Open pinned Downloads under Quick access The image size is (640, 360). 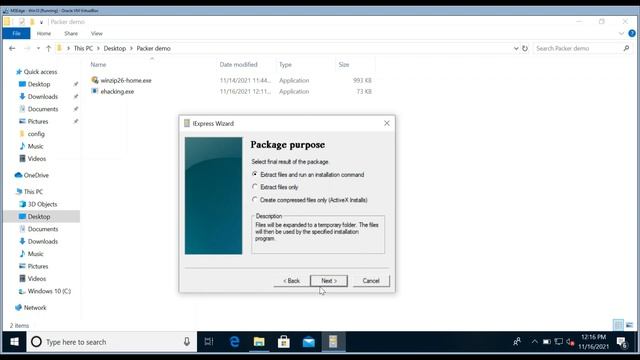tap(42, 97)
